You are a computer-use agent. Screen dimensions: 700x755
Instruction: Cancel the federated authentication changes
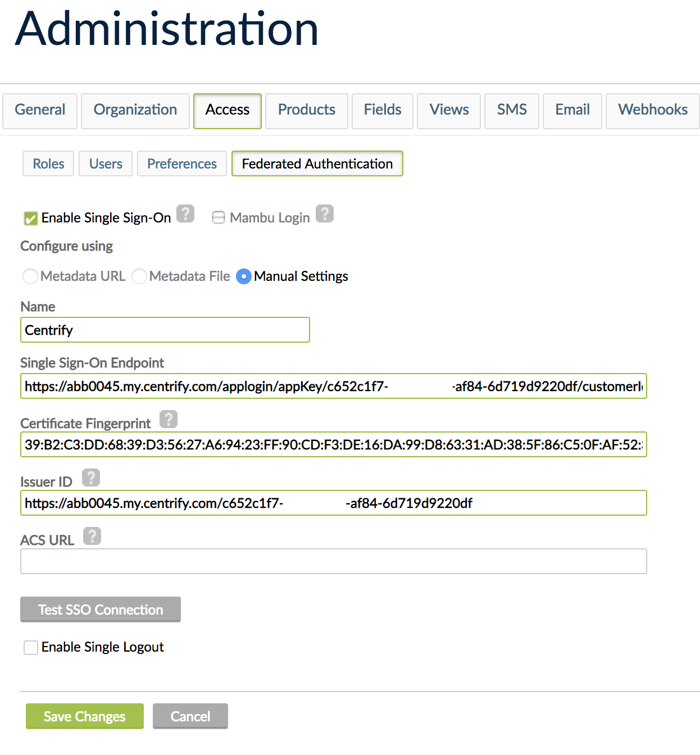pos(190,716)
